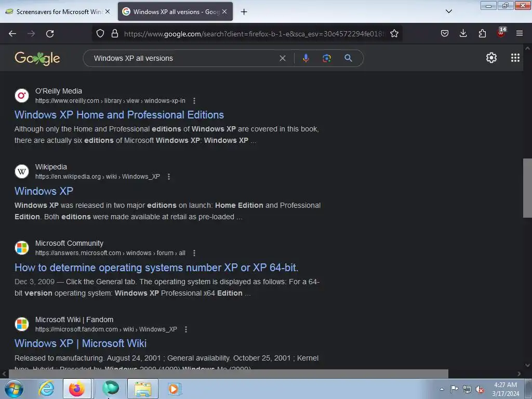The height and width of the screenshot is (399, 532).
Task: Open more options for Wikipedia result
Action: 169,177
